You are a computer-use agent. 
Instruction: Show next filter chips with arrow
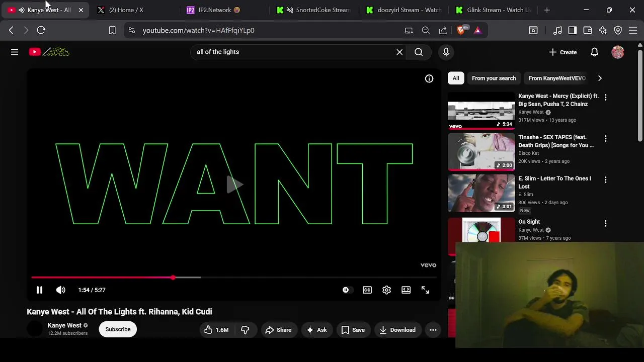[600, 78]
